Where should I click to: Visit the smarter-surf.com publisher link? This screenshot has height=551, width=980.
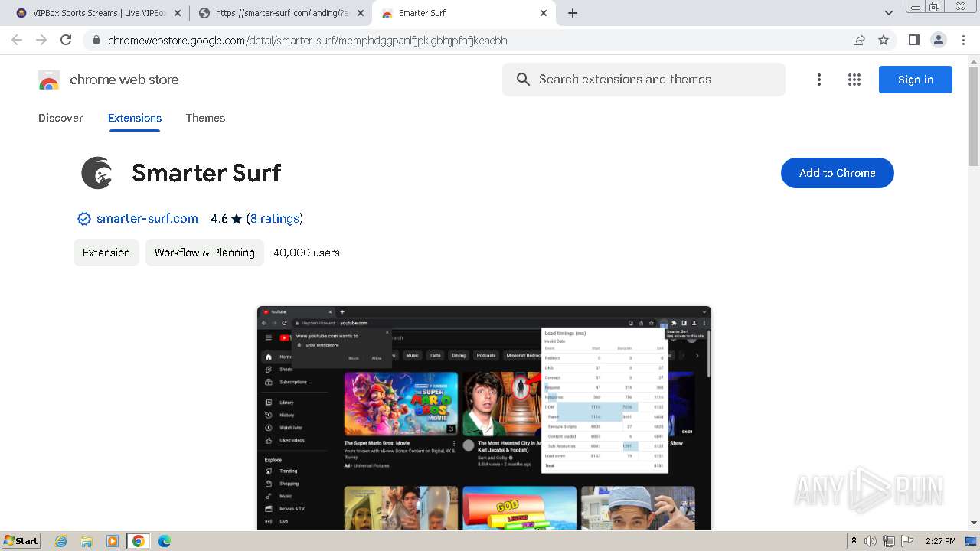[x=147, y=218]
